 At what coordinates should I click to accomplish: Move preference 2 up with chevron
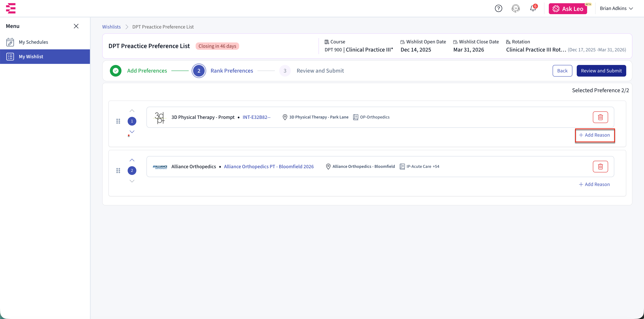point(132,160)
